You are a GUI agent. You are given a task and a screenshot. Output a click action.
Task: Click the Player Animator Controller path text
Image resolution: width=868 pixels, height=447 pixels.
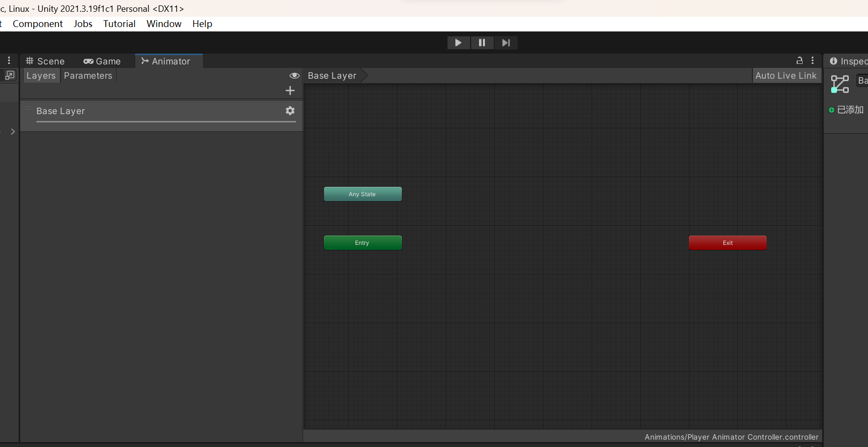(731, 437)
